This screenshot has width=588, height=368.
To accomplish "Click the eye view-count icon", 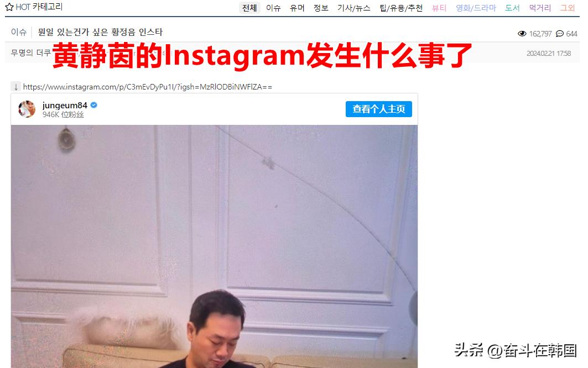I will pos(522,34).
